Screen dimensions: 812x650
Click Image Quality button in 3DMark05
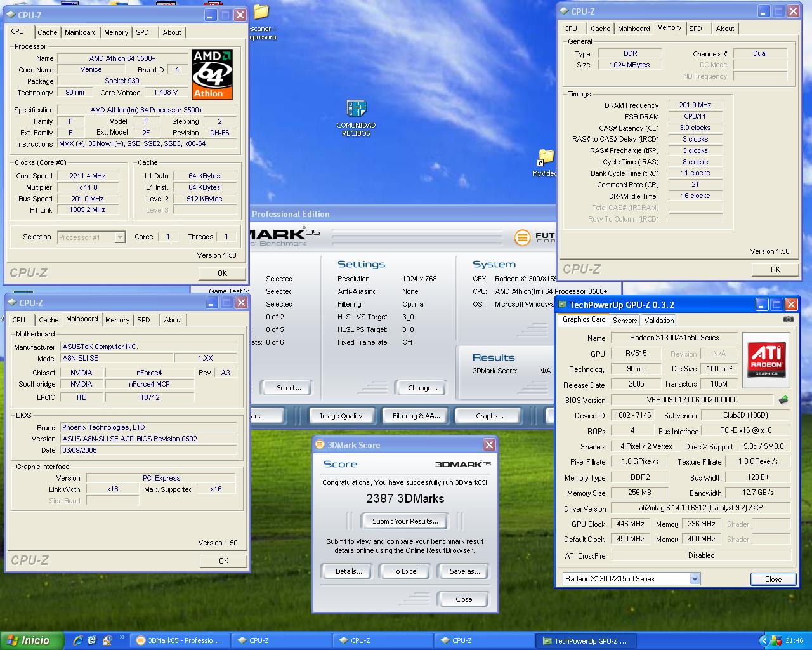point(344,416)
